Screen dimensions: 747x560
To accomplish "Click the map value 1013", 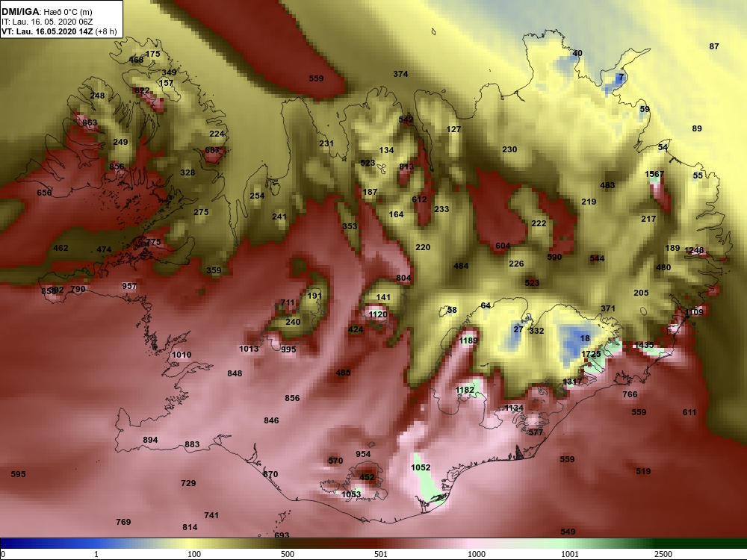I will click(249, 349).
